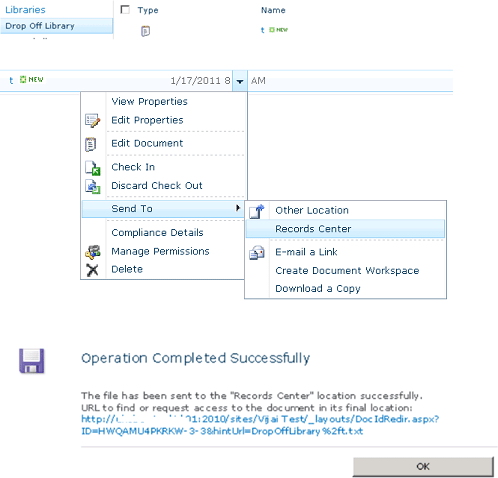Select Check In menu entry
Viewport: 498px width, 478px height.
133,167
